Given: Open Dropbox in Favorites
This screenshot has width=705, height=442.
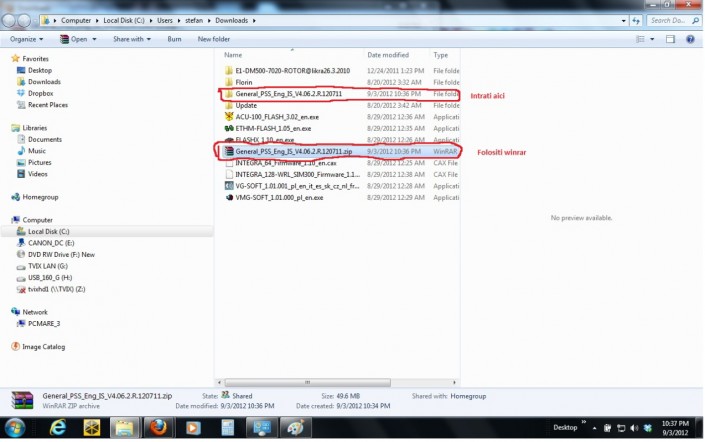Looking at the screenshot, I should (x=42, y=93).
